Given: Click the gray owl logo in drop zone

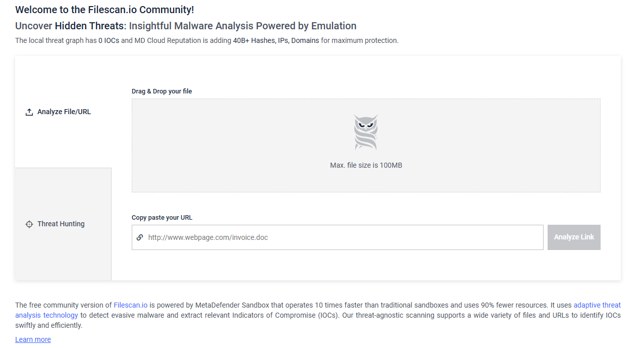Looking at the screenshot, I should coord(366,132).
